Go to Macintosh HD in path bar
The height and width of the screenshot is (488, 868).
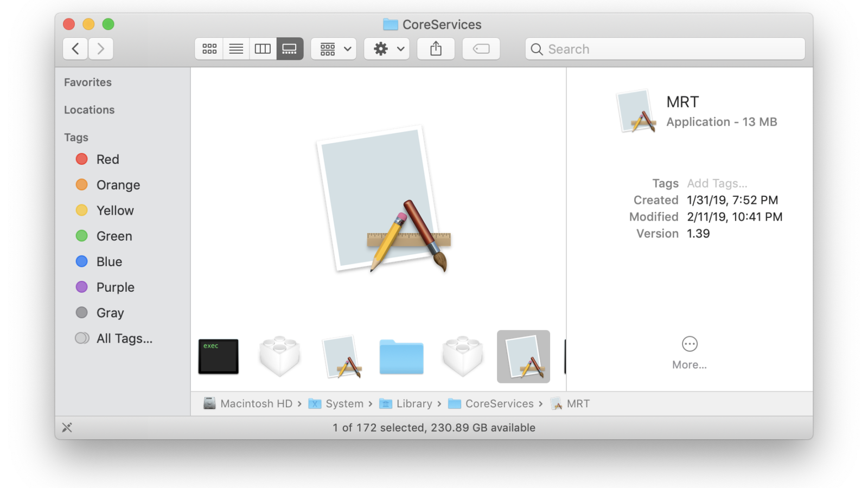[256, 403]
